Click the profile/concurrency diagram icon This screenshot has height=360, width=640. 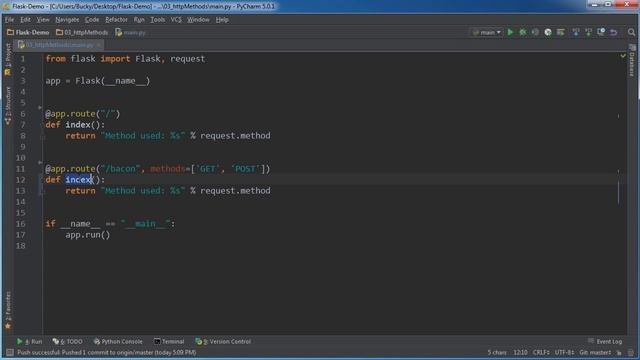(x=548, y=32)
